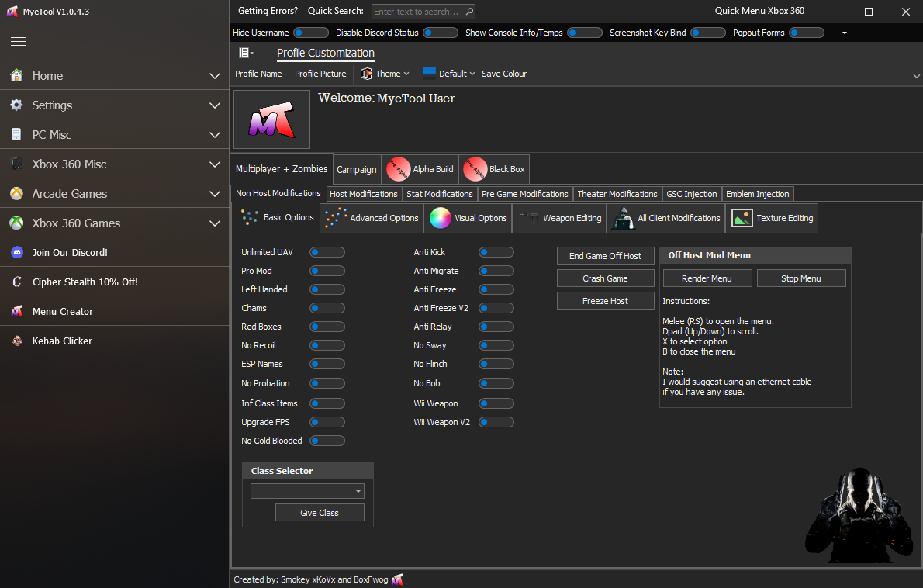Click the hacker icon for All Client Modifications
Image resolution: width=923 pixels, height=588 pixels.
pyautogui.click(x=623, y=218)
